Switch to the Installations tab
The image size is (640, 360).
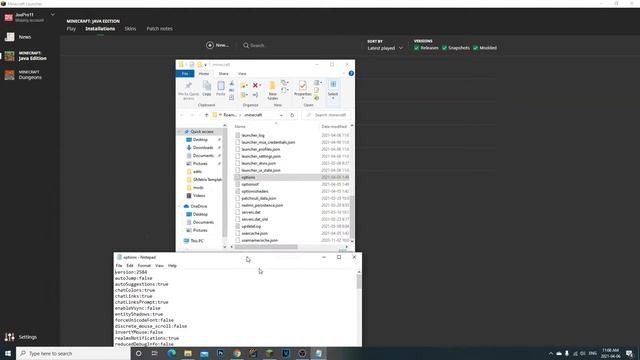[100, 29]
